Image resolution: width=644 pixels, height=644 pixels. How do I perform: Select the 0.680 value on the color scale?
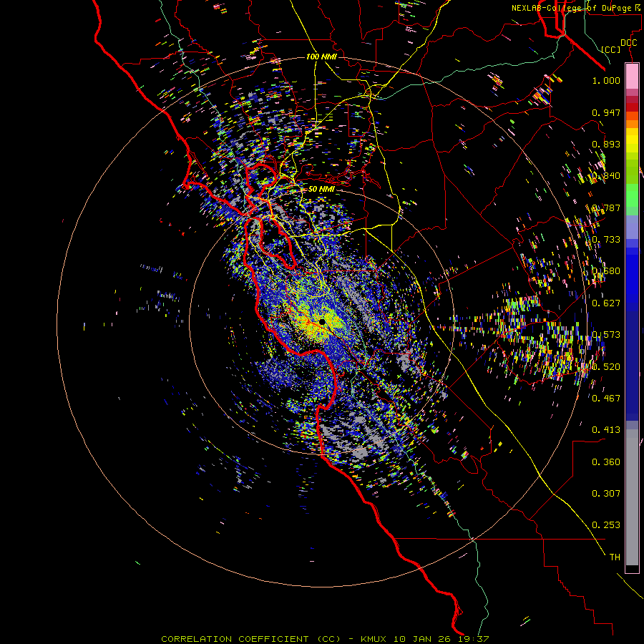606,271
